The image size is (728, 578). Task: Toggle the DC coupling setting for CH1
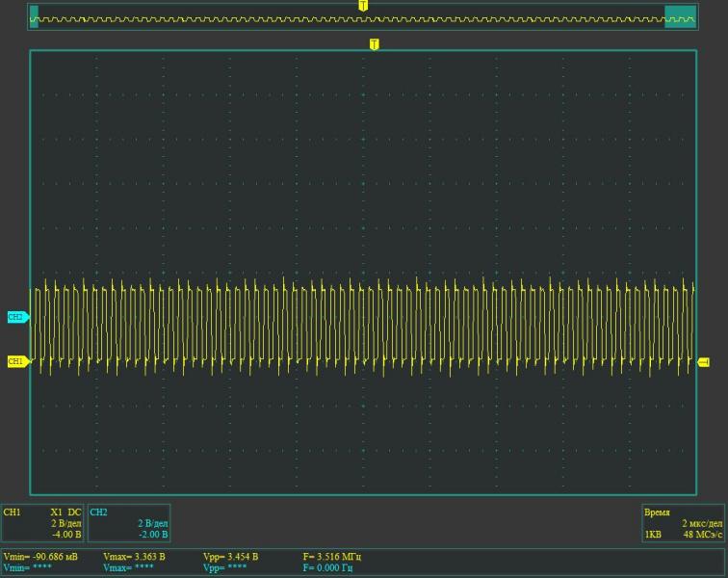point(75,512)
